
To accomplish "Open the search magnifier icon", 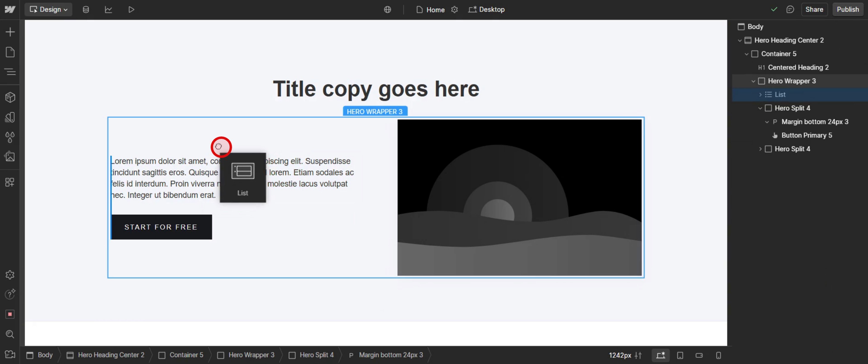I will click(10, 334).
